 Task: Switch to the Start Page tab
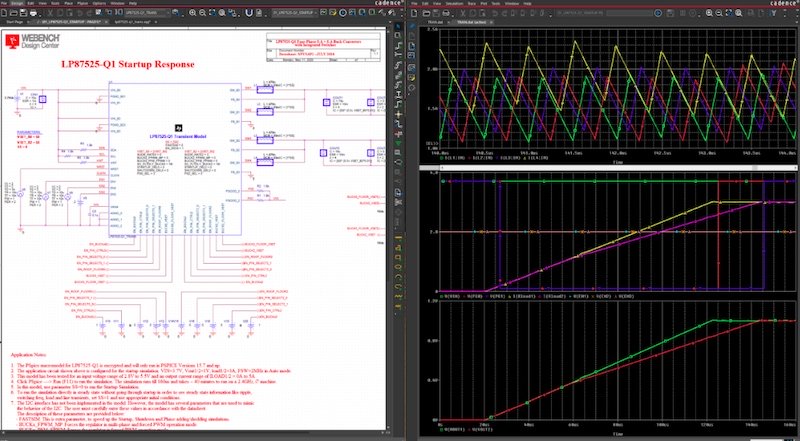coord(15,22)
